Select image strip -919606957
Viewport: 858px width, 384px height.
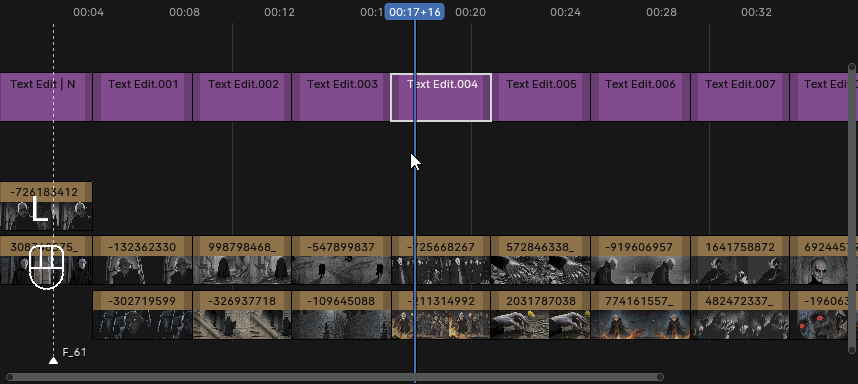pyautogui.click(x=640, y=260)
